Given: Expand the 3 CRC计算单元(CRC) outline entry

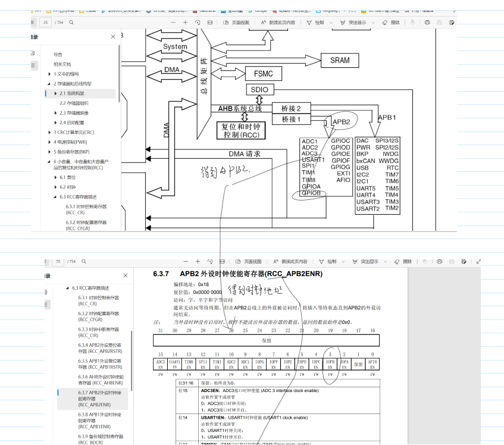Looking at the screenshot, I should pyautogui.click(x=49, y=133).
